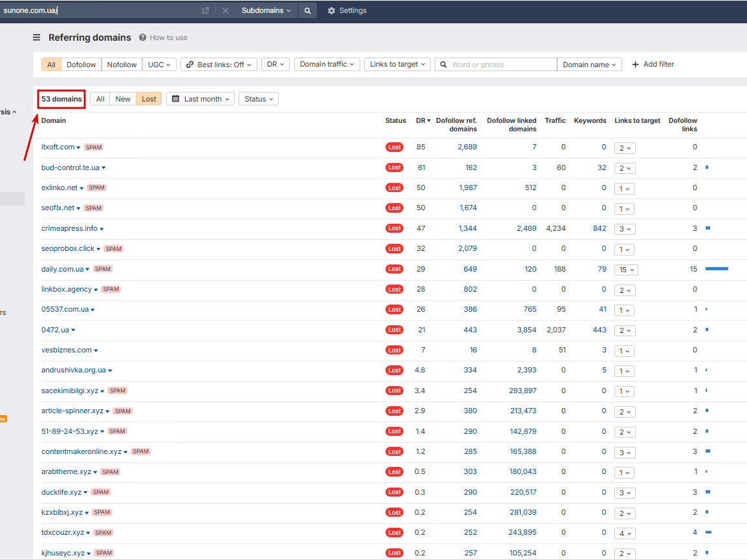
Task: Open the vesbiznes.com domain link
Action: [66, 350]
